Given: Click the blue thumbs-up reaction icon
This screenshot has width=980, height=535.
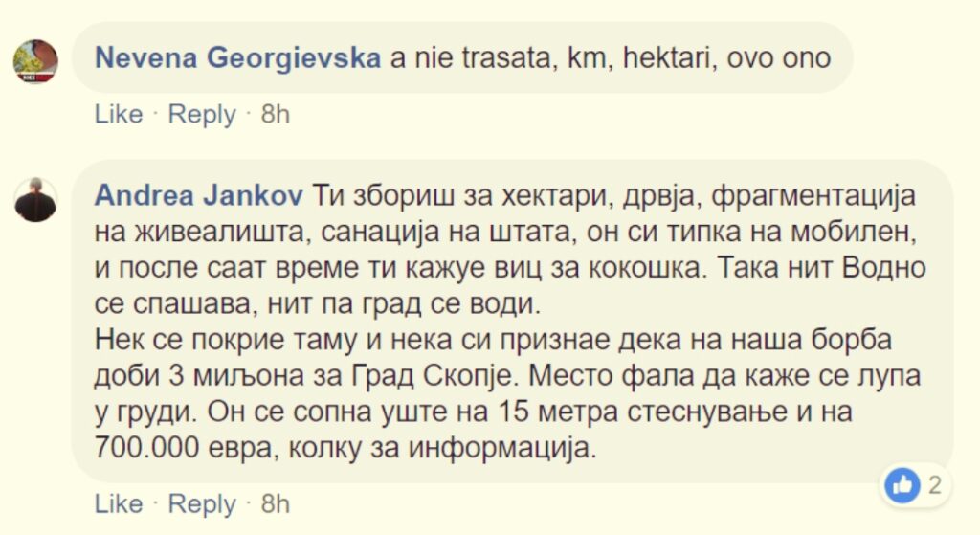Looking at the screenshot, I should point(901,485).
